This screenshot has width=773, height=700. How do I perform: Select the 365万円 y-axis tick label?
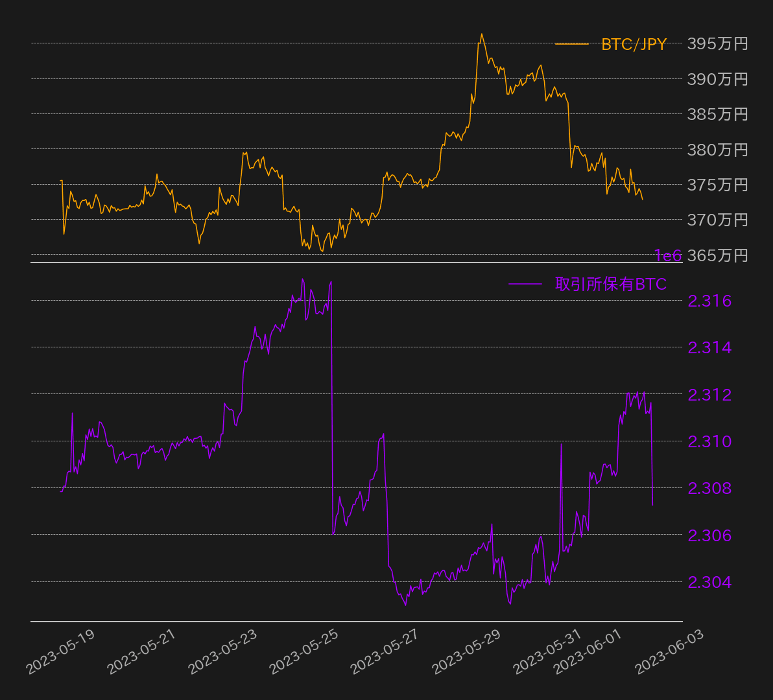click(x=717, y=255)
